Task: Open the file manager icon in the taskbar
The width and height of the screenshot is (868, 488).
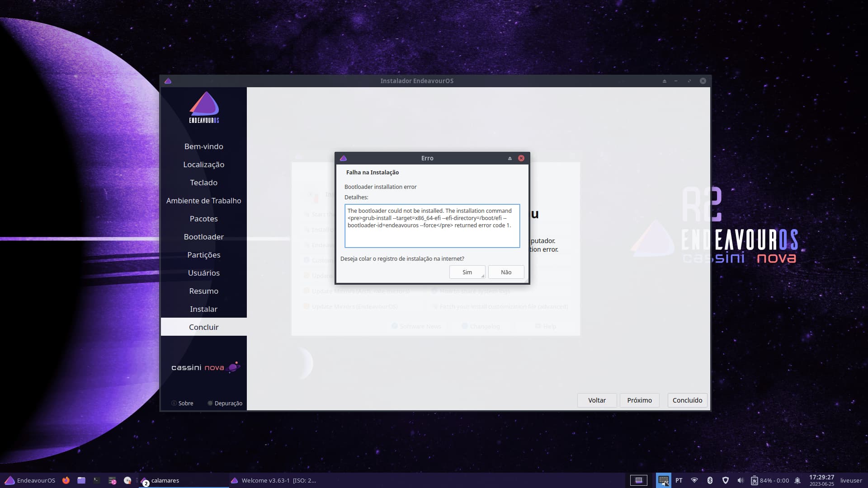Action: coord(81,480)
